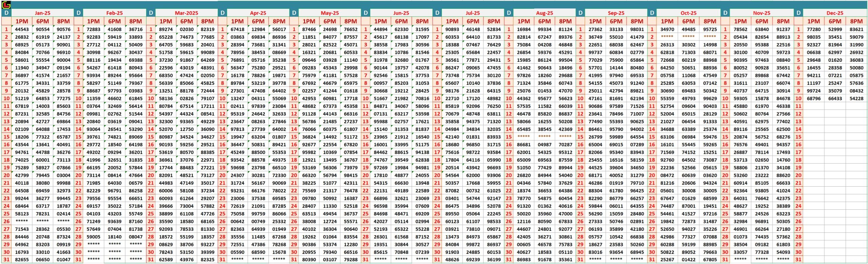868x264 pixels.
Task: Select the Feb-25 cell 96267
Action: (115, 53)
